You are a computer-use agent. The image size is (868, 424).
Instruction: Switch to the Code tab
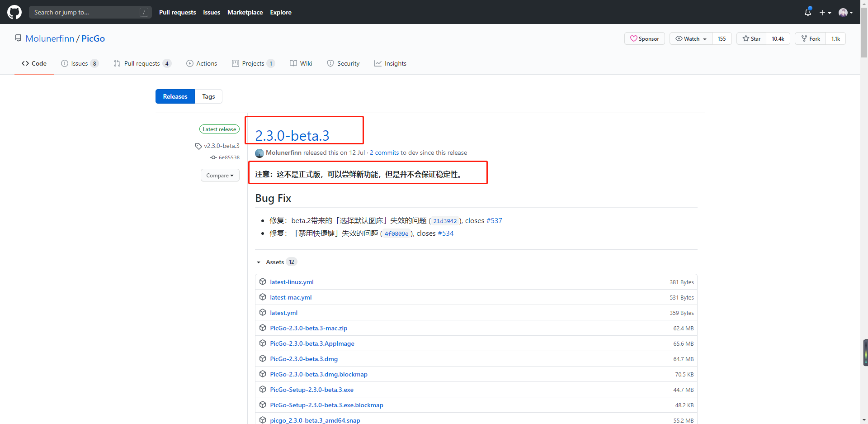coord(34,63)
